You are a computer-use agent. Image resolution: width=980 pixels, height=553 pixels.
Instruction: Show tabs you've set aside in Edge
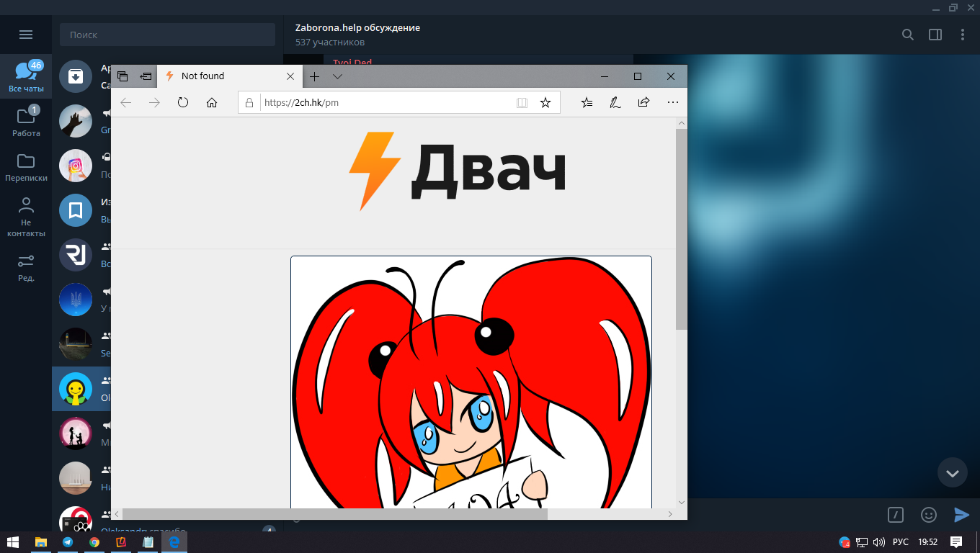[x=122, y=76]
